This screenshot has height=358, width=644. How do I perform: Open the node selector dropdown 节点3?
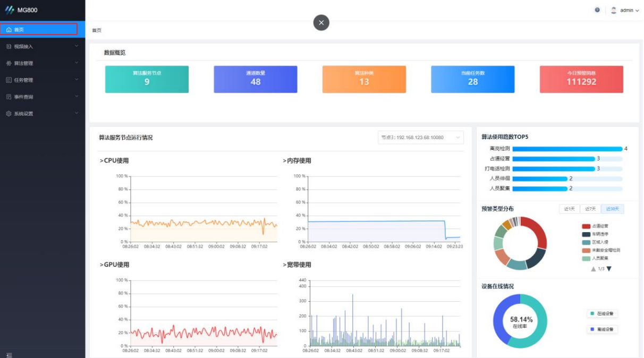420,138
